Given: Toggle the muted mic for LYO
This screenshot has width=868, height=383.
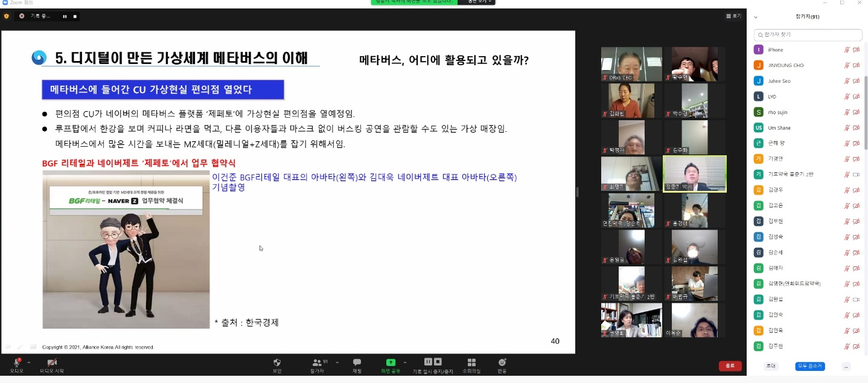Looking at the screenshot, I should [847, 97].
